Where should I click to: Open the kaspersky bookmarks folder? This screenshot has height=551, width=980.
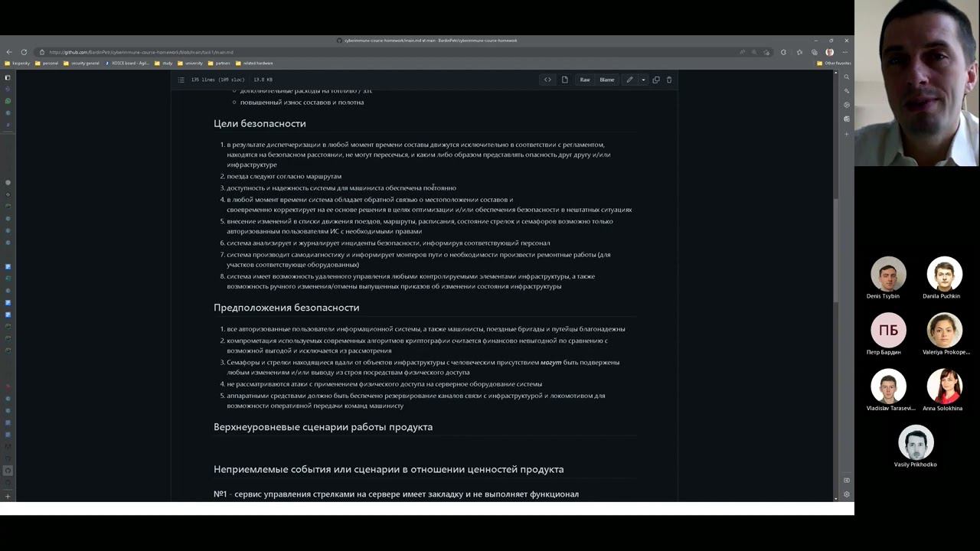[x=17, y=64]
